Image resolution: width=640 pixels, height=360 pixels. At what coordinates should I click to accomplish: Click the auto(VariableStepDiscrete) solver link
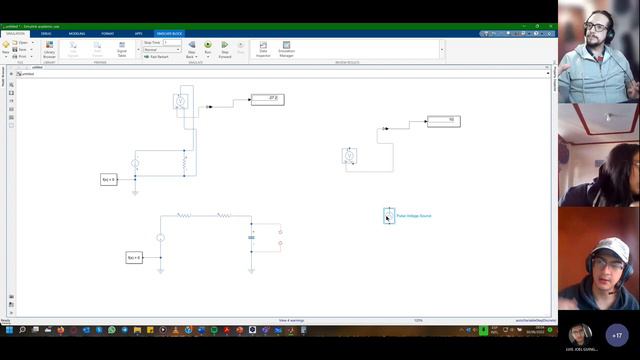point(535,321)
